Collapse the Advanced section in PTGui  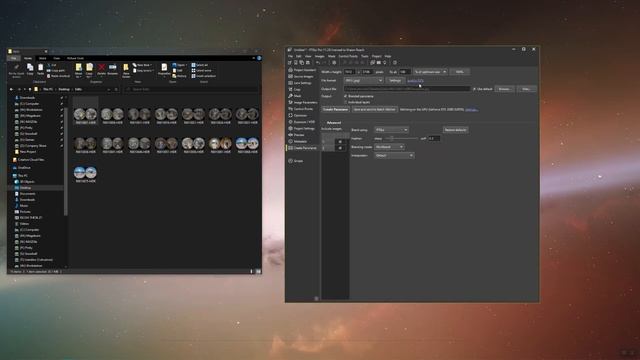pos(333,122)
